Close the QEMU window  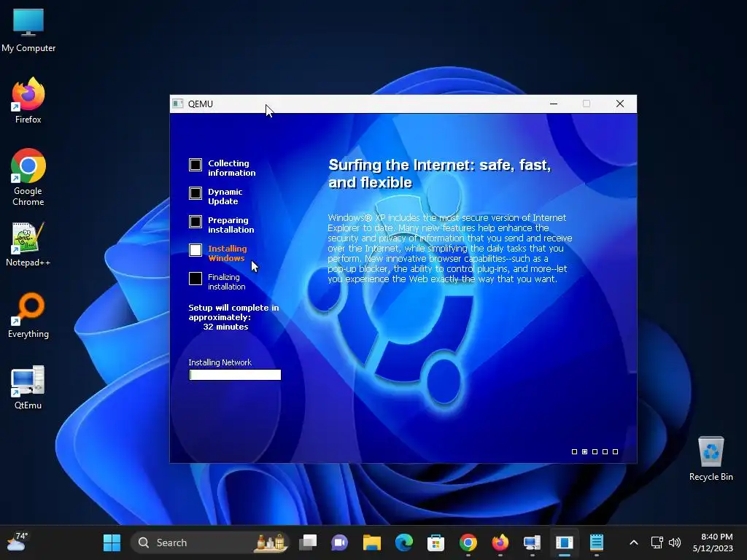click(x=620, y=104)
